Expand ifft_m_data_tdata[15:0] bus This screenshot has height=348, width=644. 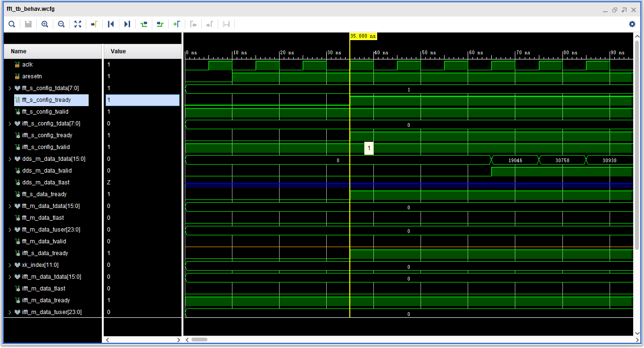10,277
